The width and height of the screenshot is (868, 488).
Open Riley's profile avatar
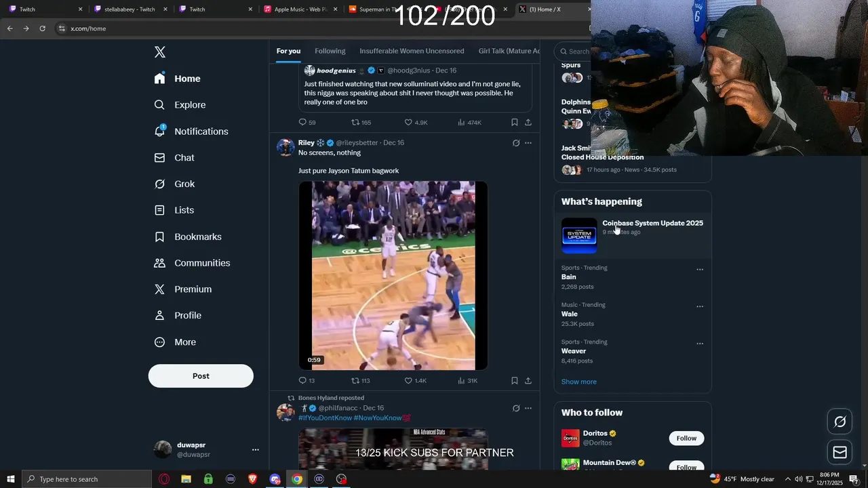285,147
